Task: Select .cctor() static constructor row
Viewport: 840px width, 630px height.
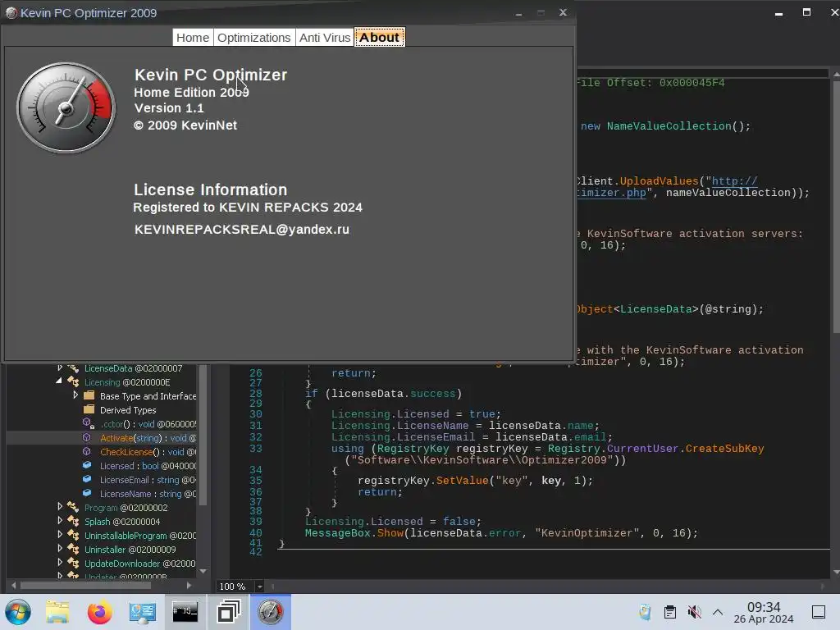Action: 148,424
